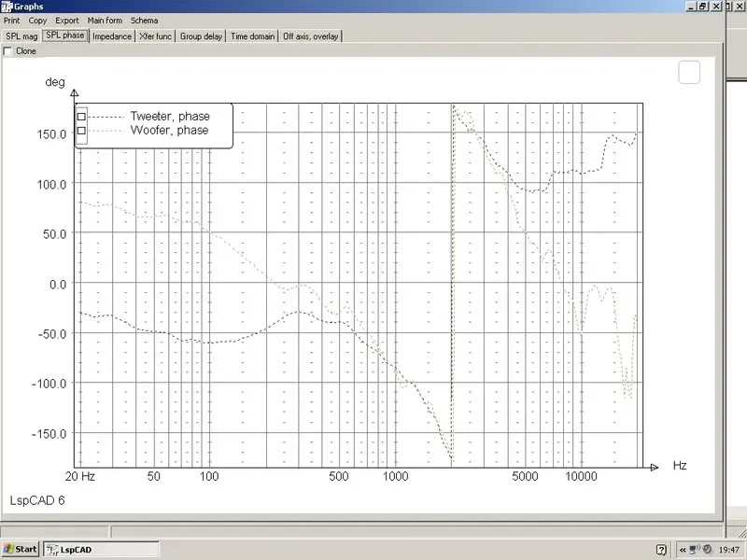
Task: Open the Schema menu
Action: (x=145, y=21)
